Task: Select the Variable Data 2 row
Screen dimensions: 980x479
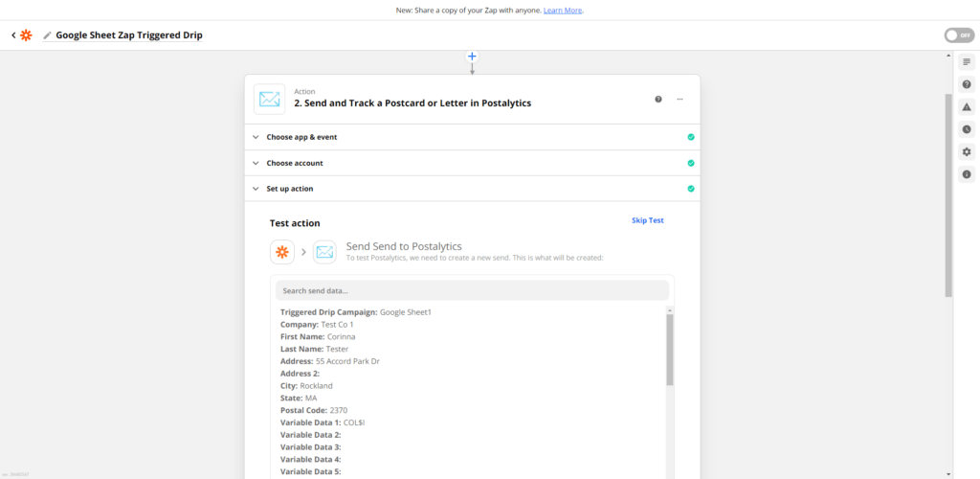Action: [x=311, y=435]
